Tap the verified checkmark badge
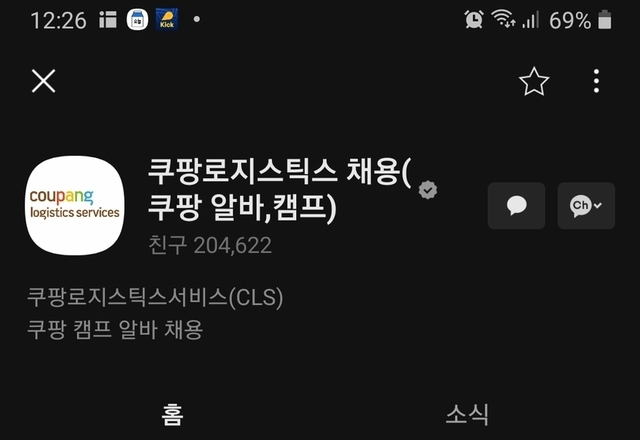This screenshot has width=640, height=440. [x=428, y=190]
